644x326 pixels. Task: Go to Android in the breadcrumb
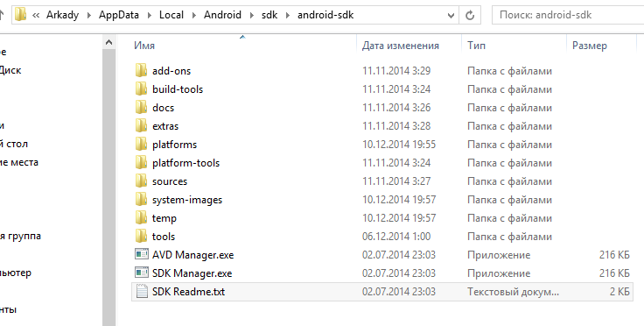[x=222, y=15]
